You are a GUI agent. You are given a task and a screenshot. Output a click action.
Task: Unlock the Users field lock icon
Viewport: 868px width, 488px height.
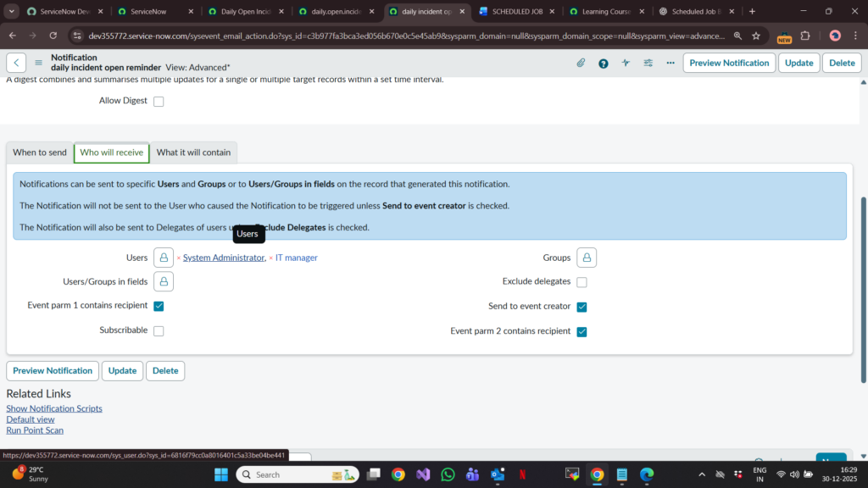(x=164, y=258)
